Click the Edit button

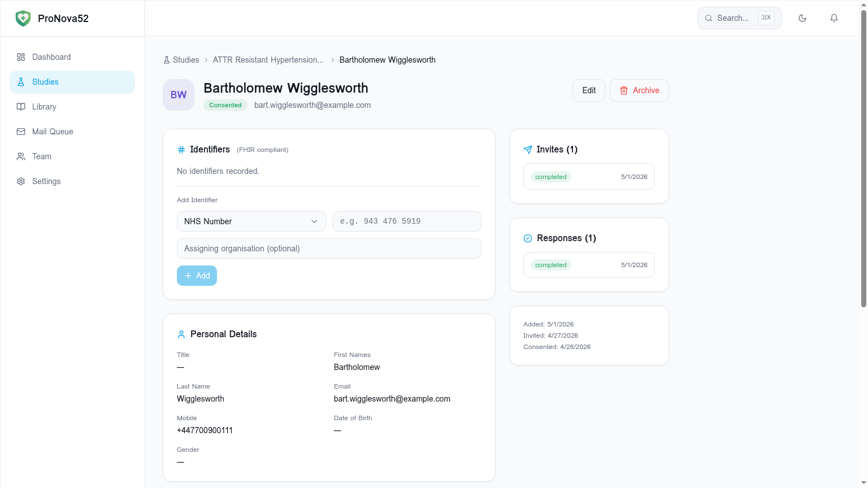point(589,90)
